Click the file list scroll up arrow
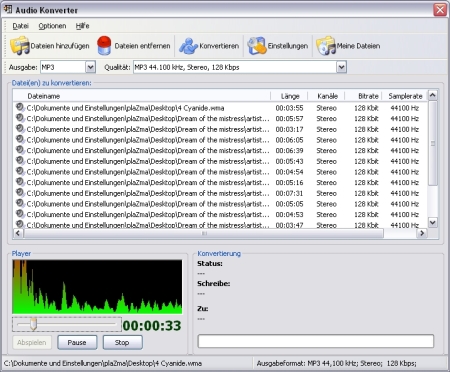Screen dimensions: 450x372 click(x=433, y=96)
